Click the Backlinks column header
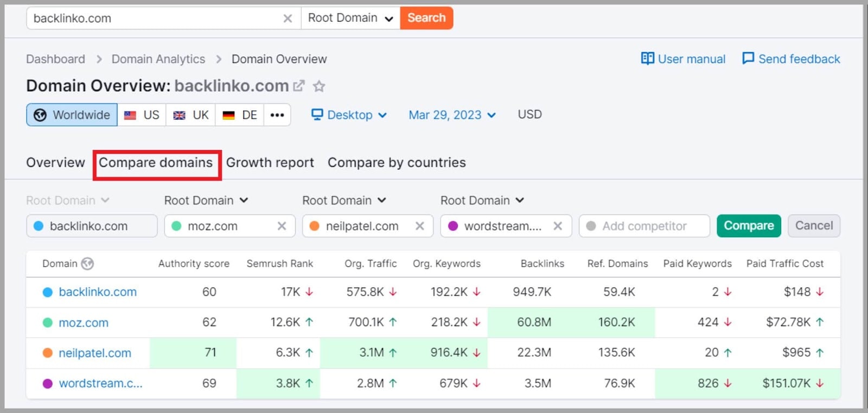Screen dimensions: 868x413 542,264
